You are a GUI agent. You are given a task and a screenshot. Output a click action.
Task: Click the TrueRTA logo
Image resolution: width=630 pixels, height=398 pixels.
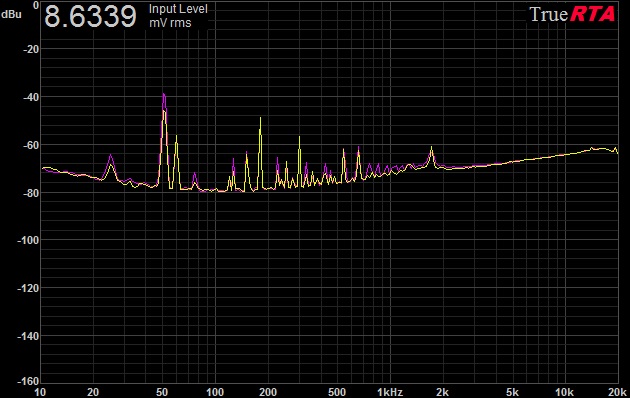pyautogui.click(x=572, y=14)
